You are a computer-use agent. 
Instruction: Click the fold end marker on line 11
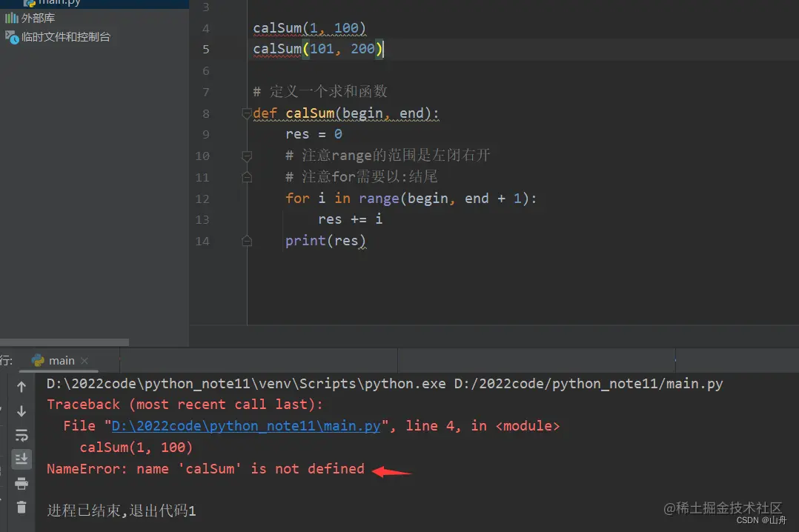point(247,177)
